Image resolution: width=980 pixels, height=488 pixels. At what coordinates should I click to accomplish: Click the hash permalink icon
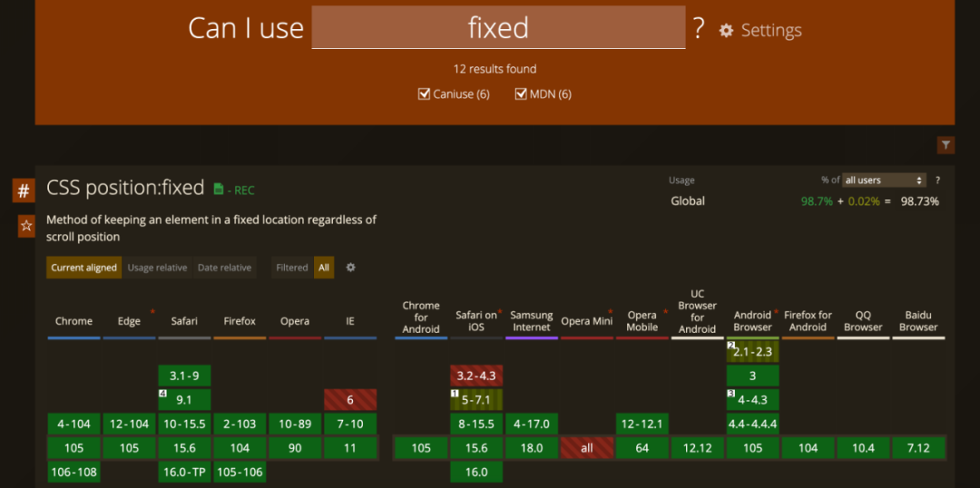tap(24, 190)
